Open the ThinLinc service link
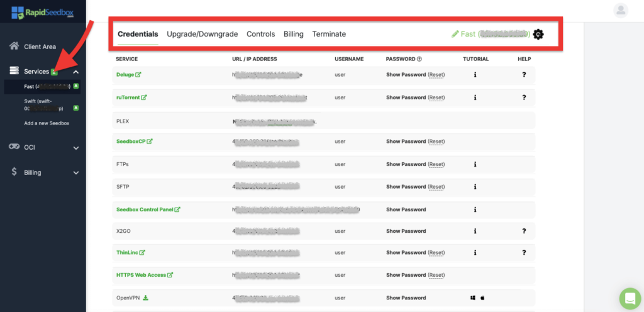 pyautogui.click(x=131, y=252)
